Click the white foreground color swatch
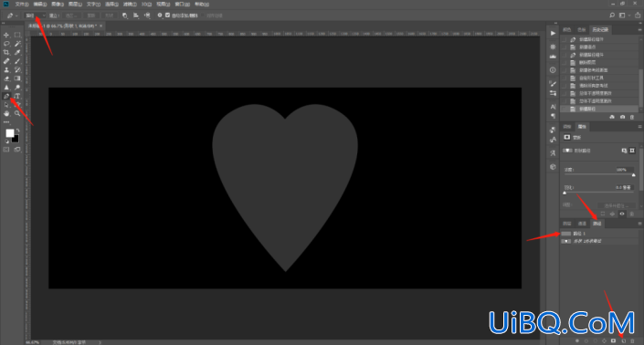Image resolution: width=644 pixels, height=345 pixels. [10, 133]
